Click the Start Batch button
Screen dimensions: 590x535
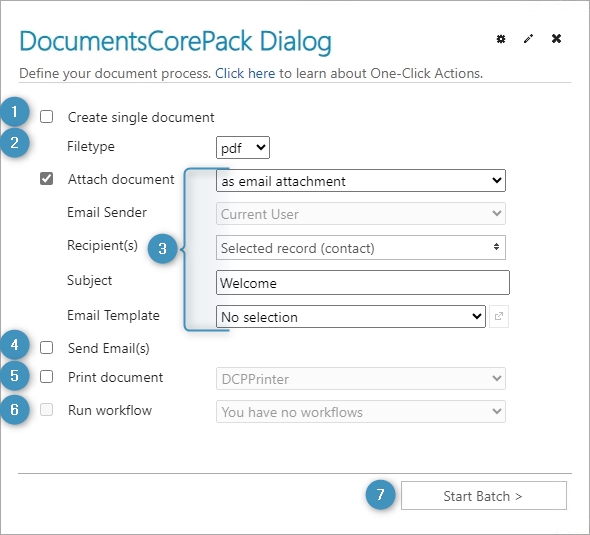coord(484,495)
